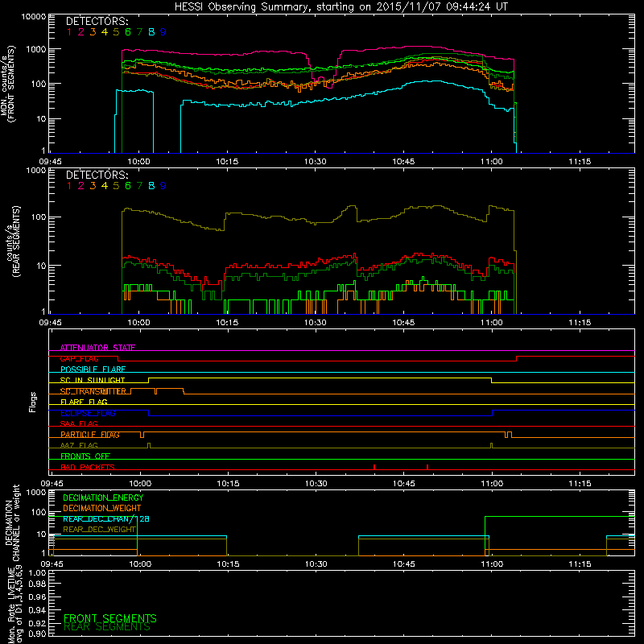The image size is (644, 644).
Task: Click 10:45 time label under decimation panel
Action: pyautogui.click(x=404, y=564)
